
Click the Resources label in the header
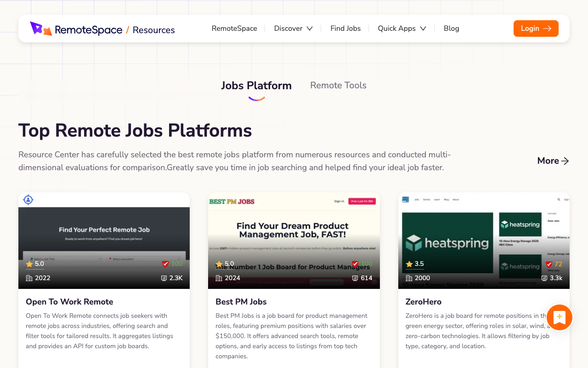[x=154, y=30]
